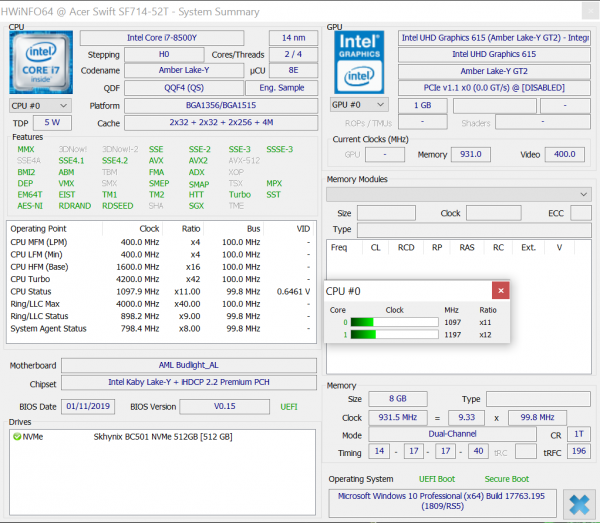
Task: Click the CR 1T field
Action: (579, 434)
